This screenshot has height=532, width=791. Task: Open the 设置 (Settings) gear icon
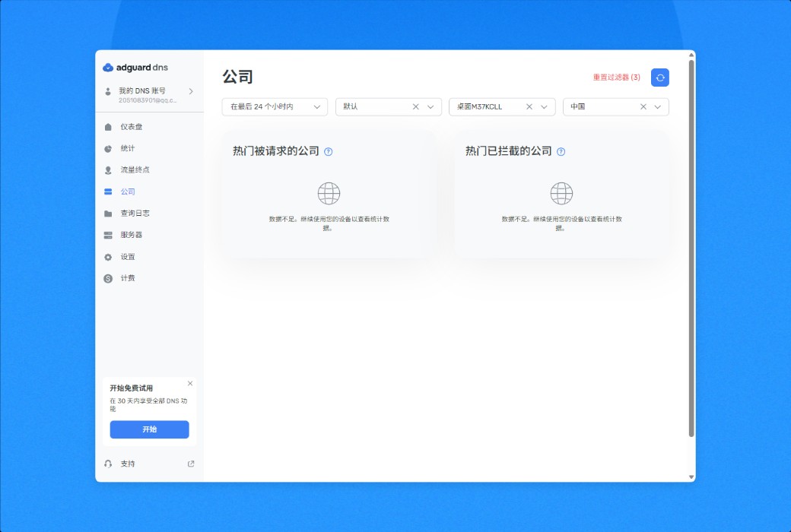click(x=107, y=257)
